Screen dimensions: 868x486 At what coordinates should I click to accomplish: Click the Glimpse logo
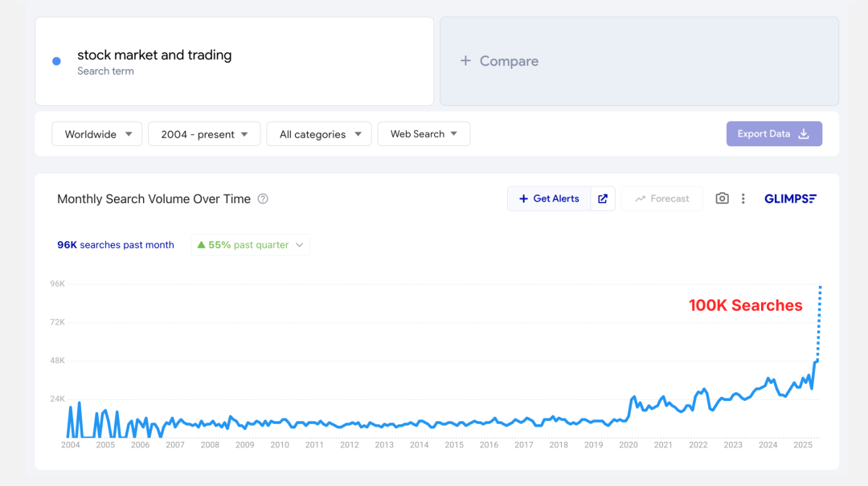tap(790, 198)
